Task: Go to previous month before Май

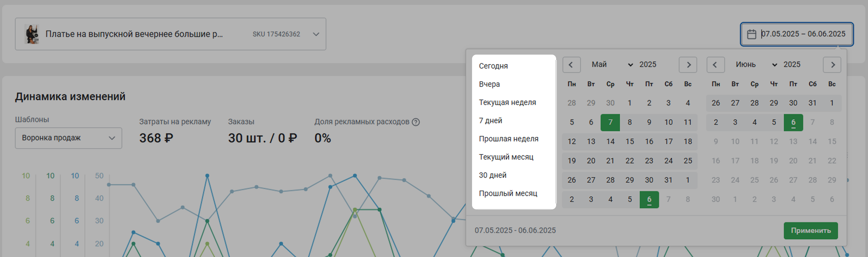Action: (571, 65)
